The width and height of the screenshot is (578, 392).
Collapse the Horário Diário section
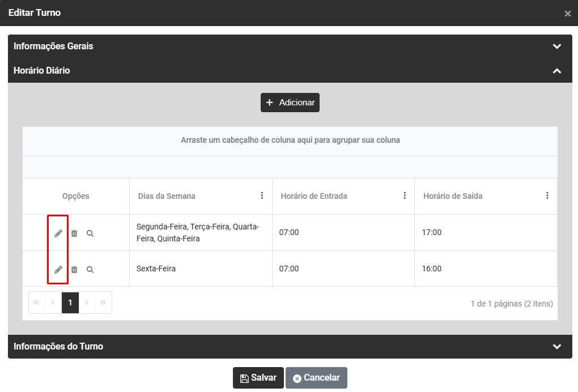click(x=290, y=71)
